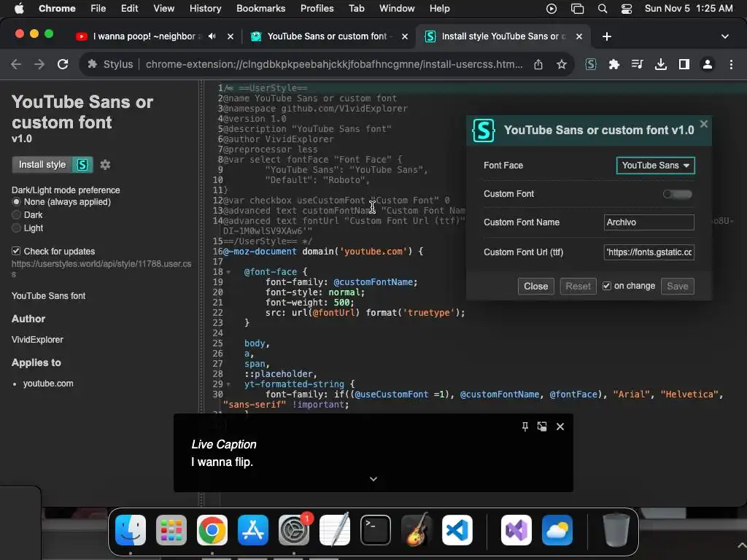The width and height of the screenshot is (747, 560).
Task: Click the youtube.com entry under Applies to
Action: (x=48, y=384)
